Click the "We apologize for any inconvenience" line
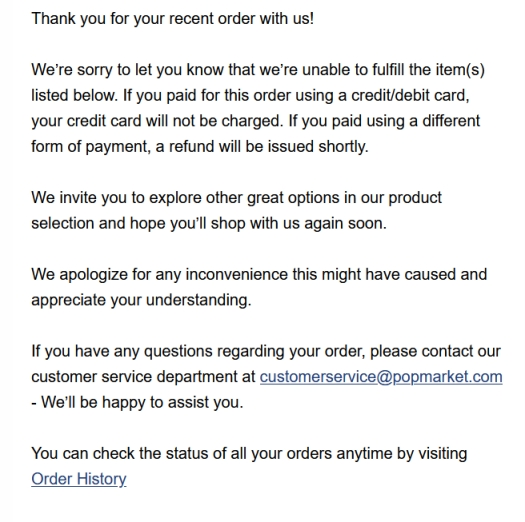This screenshot has width=525, height=522. [259, 275]
